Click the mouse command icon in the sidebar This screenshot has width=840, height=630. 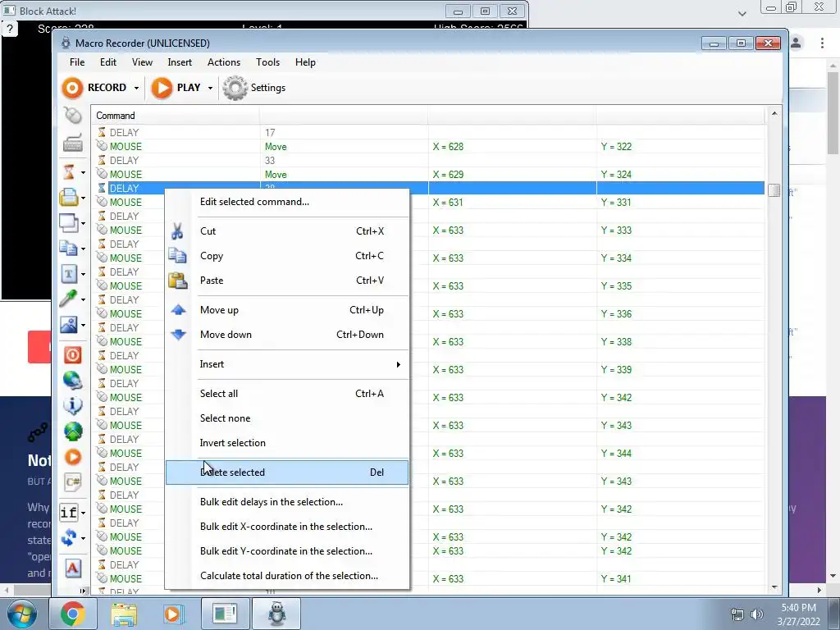pyautogui.click(x=72, y=115)
